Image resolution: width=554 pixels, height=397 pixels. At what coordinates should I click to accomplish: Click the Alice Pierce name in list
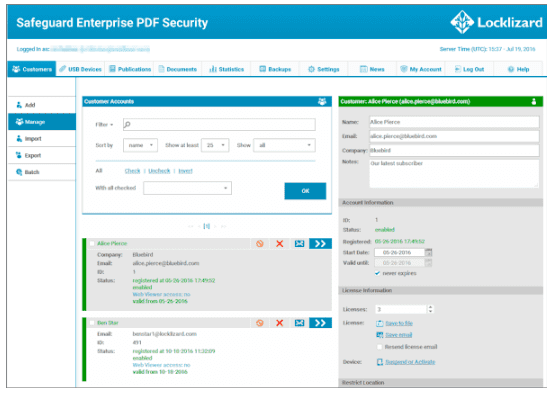(112, 243)
